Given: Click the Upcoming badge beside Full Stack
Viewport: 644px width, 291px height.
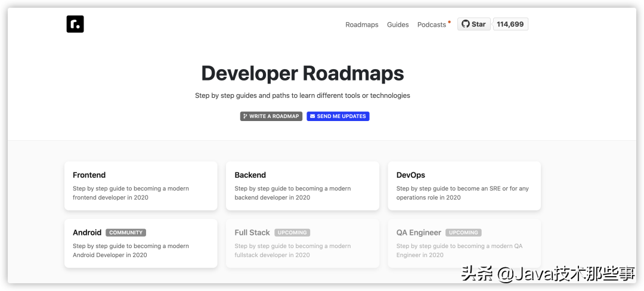Looking at the screenshot, I should point(292,233).
